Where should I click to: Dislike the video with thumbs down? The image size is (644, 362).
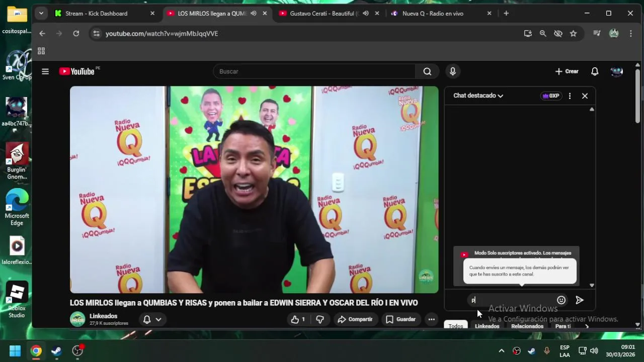tap(320, 319)
